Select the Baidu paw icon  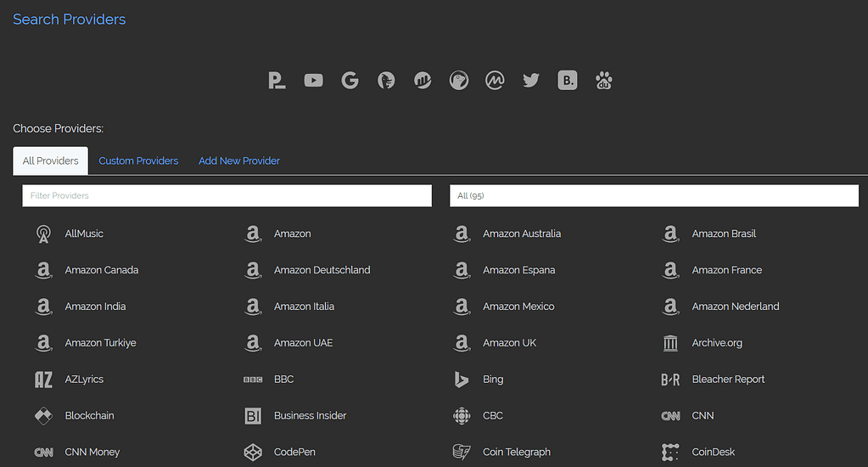(x=604, y=81)
